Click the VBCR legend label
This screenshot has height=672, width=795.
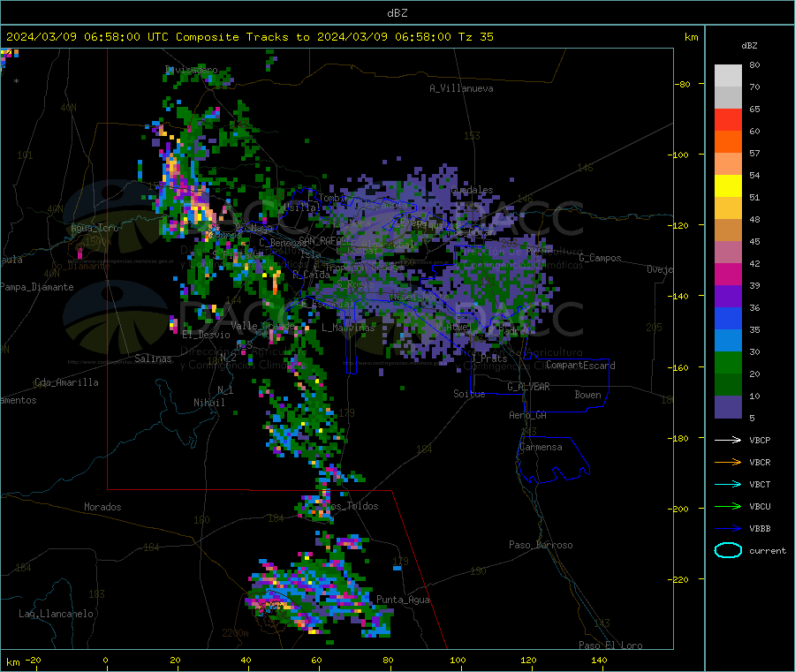760,463
